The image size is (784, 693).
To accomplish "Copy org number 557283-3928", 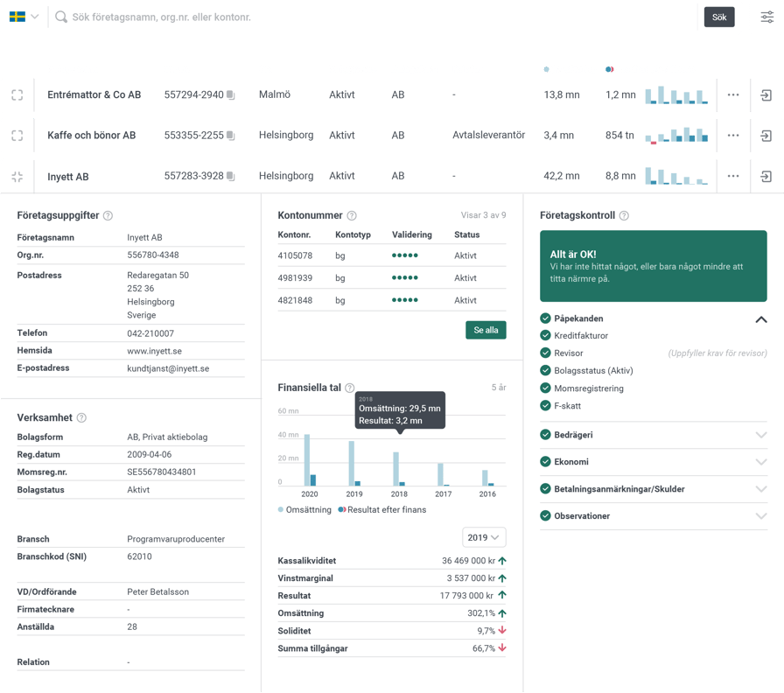I will tap(230, 176).
